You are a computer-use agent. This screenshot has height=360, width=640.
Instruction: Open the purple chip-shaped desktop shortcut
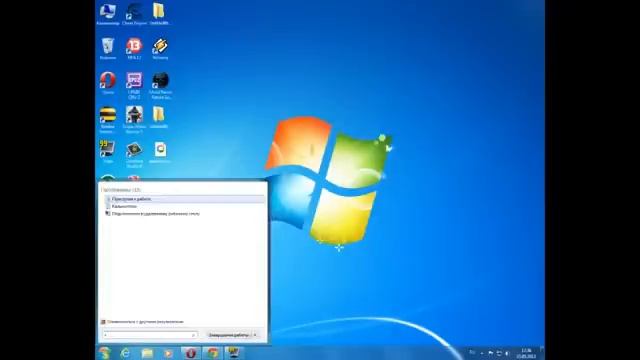click(x=134, y=85)
